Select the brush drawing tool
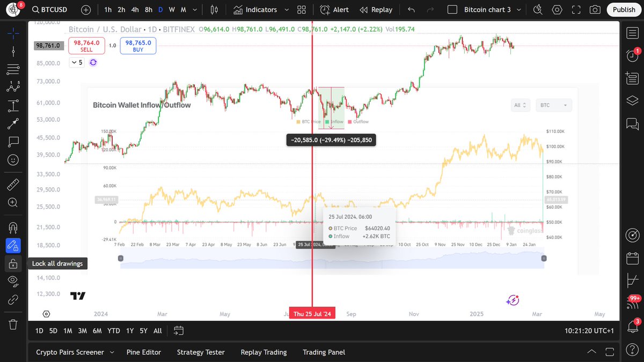 pos(13,124)
